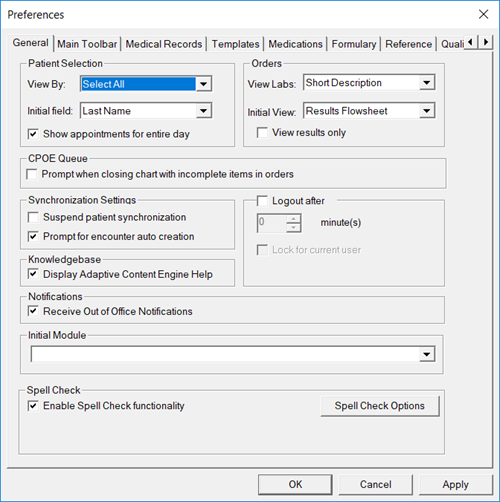Click the logout minutes input field

tap(272, 223)
